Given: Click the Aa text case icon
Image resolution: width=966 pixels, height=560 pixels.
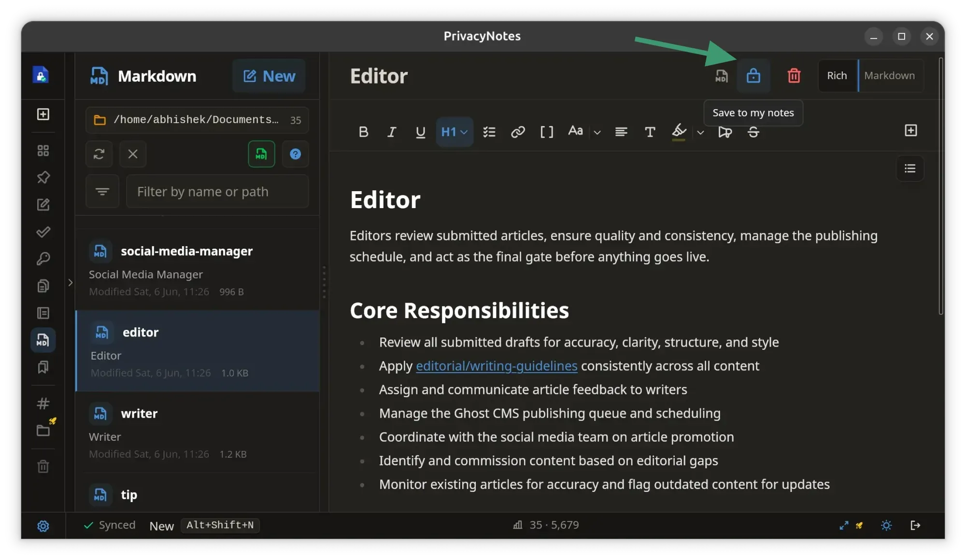Looking at the screenshot, I should pyautogui.click(x=575, y=131).
